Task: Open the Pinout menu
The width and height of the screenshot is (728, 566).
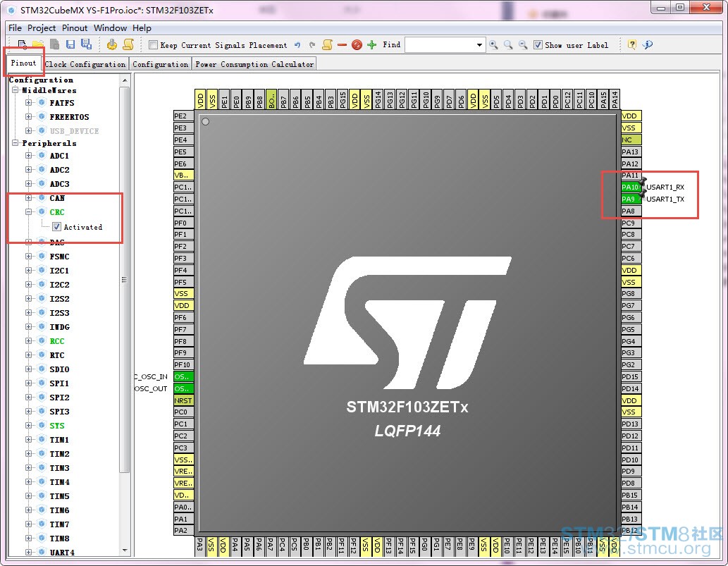Action: pyautogui.click(x=74, y=28)
